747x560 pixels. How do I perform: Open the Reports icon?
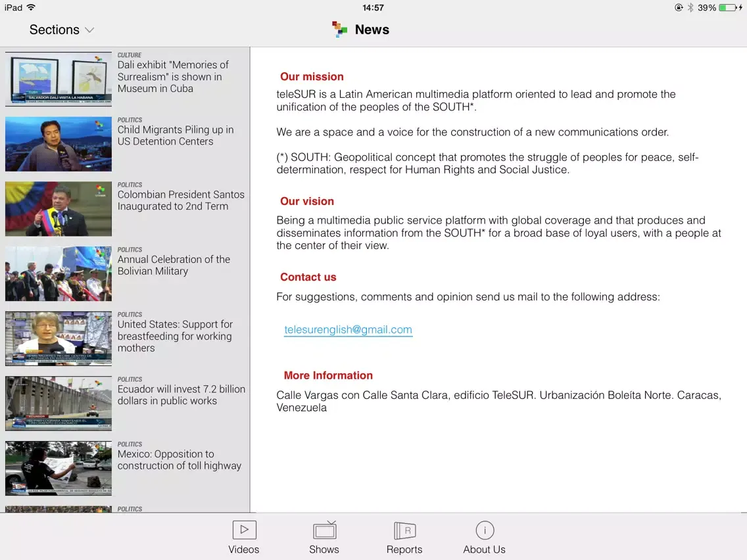point(404,530)
